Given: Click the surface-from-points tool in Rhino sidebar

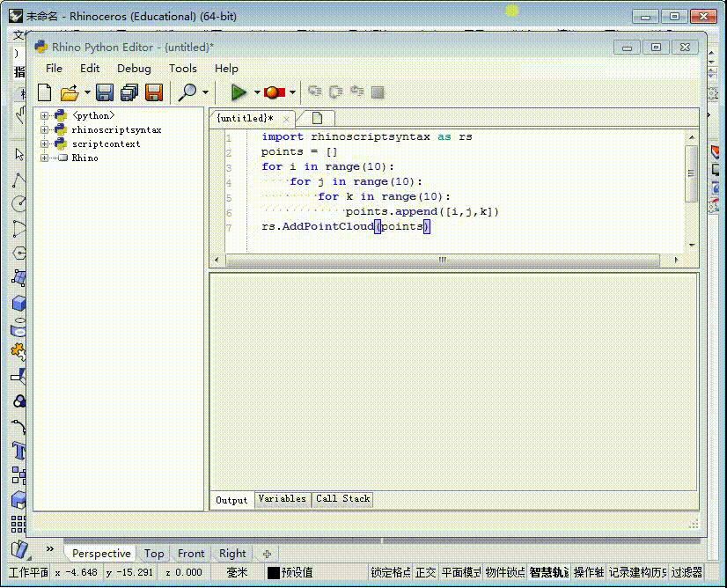Looking at the screenshot, I should coord(19,278).
